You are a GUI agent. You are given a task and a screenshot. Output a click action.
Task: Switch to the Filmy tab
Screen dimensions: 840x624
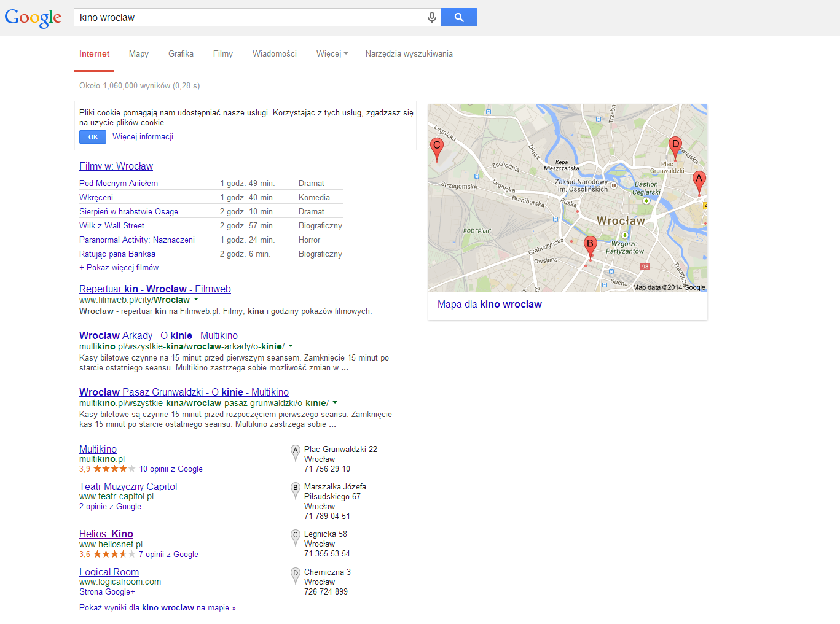pyautogui.click(x=223, y=54)
